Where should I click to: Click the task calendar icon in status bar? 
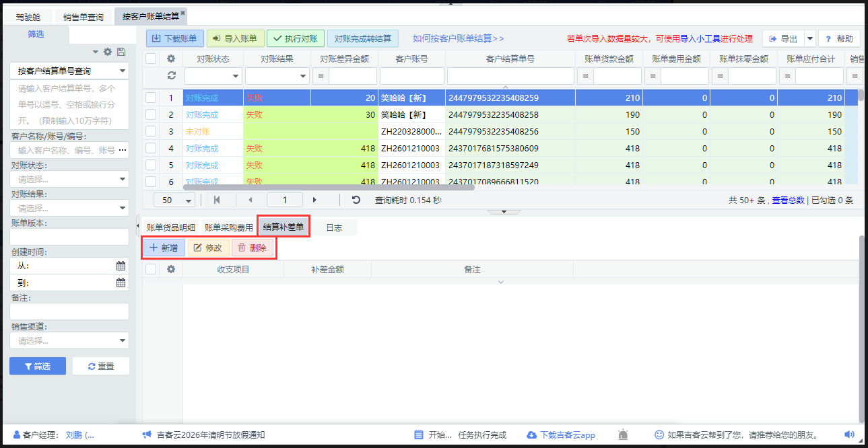click(419, 435)
